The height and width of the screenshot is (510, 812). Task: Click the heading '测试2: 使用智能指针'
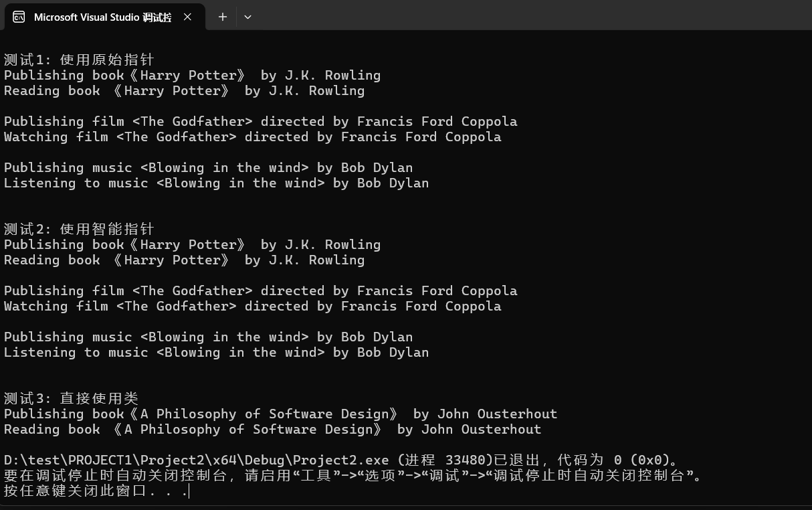coord(79,230)
